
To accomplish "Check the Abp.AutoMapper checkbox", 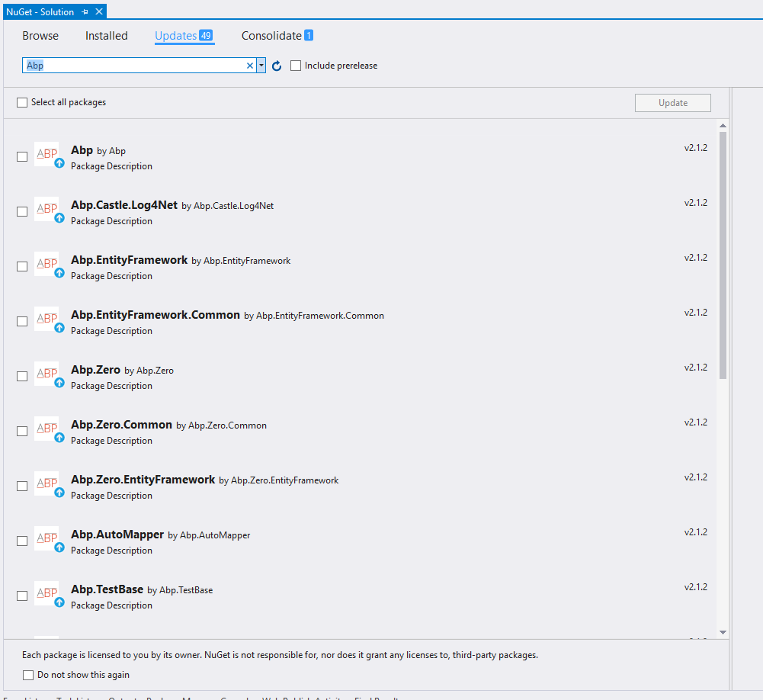I will (x=22, y=541).
